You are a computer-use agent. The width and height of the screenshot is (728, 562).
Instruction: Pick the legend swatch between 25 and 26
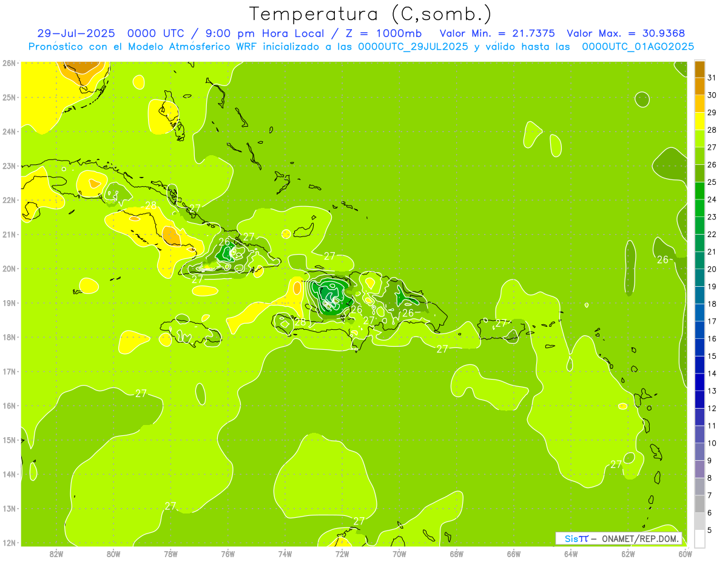(699, 173)
